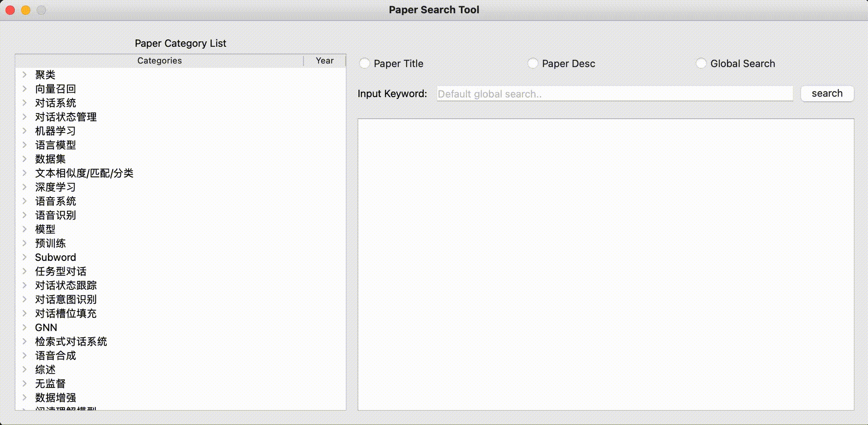This screenshot has height=425, width=868.
Task: Expand the Subword category
Action: [24, 257]
